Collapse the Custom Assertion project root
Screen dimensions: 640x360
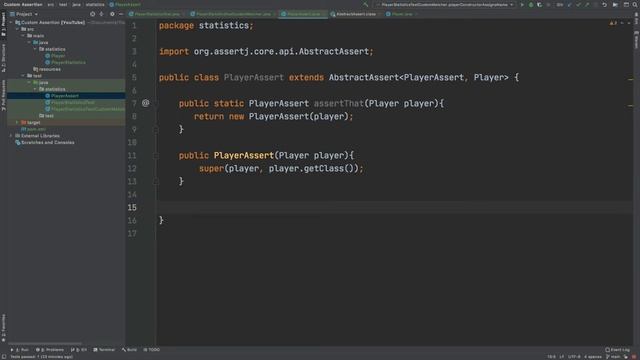11,22
